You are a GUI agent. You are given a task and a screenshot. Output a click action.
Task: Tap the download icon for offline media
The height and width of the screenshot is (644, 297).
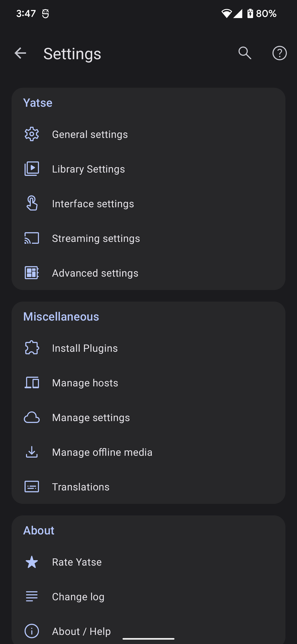point(32,452)
